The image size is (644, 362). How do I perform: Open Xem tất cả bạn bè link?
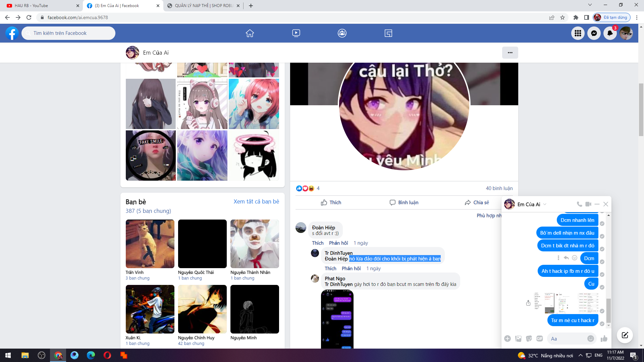(256, 201)
